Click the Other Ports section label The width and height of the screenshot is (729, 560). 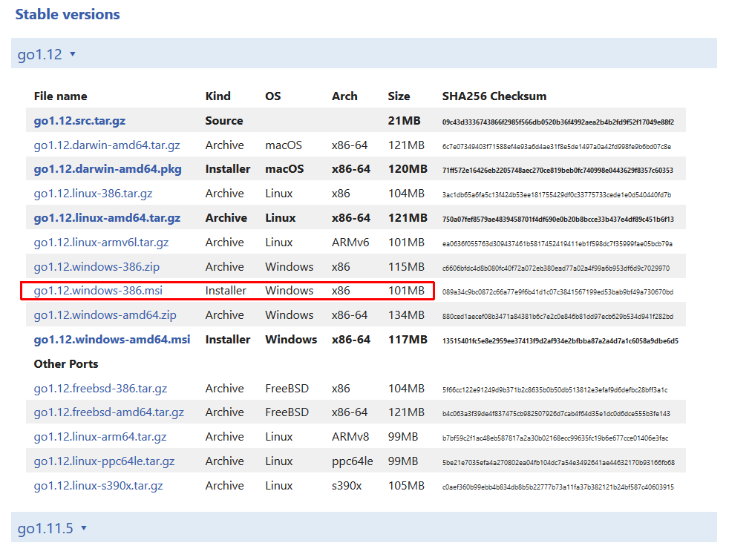point(66,364)
